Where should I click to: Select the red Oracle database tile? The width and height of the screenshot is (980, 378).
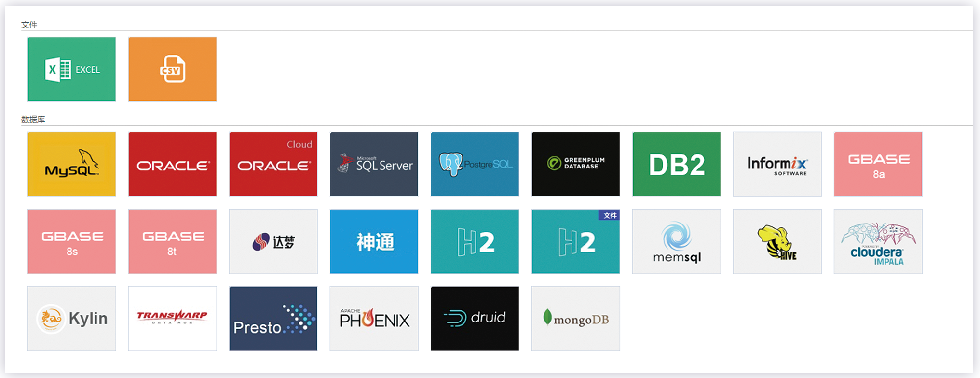point(172,164)
